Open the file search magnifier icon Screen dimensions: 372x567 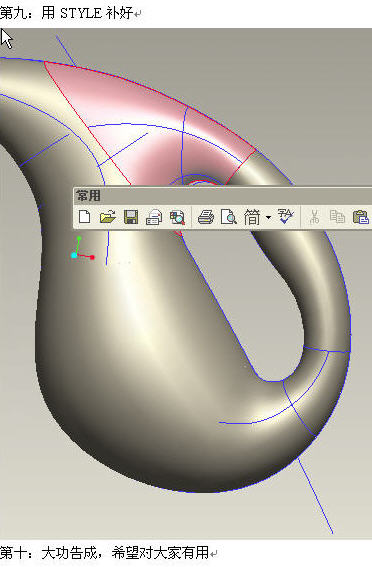[x=177, y=217]
